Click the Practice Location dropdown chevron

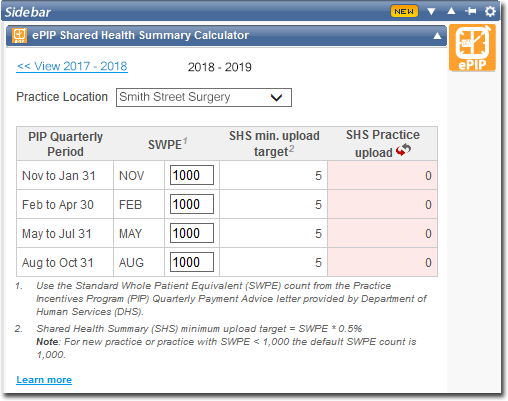point(276,98)
